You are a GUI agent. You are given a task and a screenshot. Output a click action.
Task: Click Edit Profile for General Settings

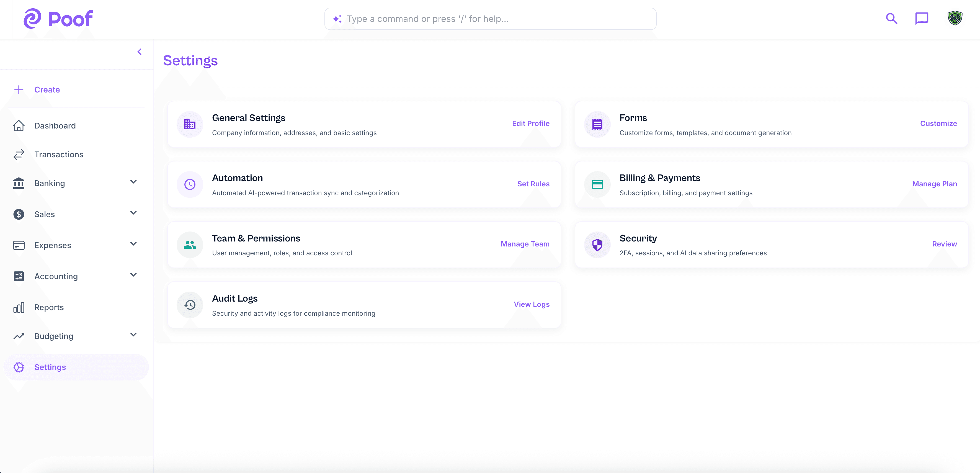coord(530,123)
